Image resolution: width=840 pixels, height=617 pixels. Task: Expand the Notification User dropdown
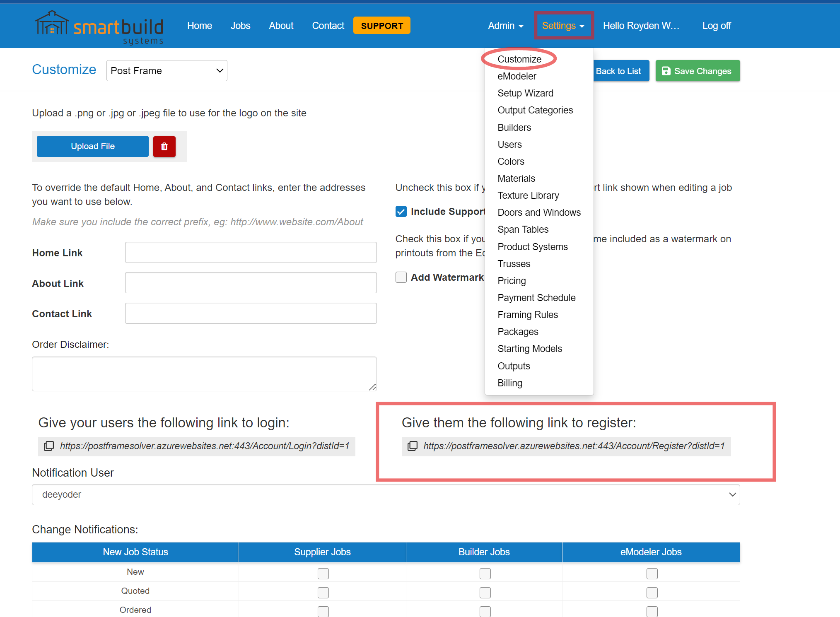coord(386,494)
